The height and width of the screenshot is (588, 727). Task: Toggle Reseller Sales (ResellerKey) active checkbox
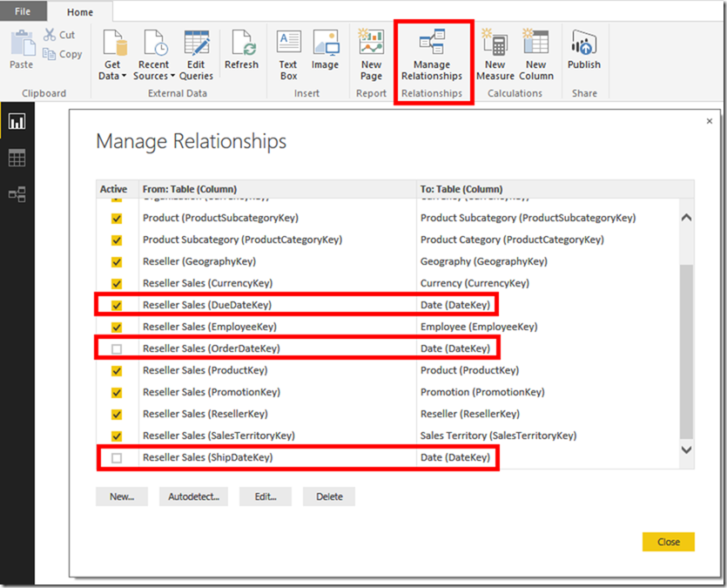[117, 415]
